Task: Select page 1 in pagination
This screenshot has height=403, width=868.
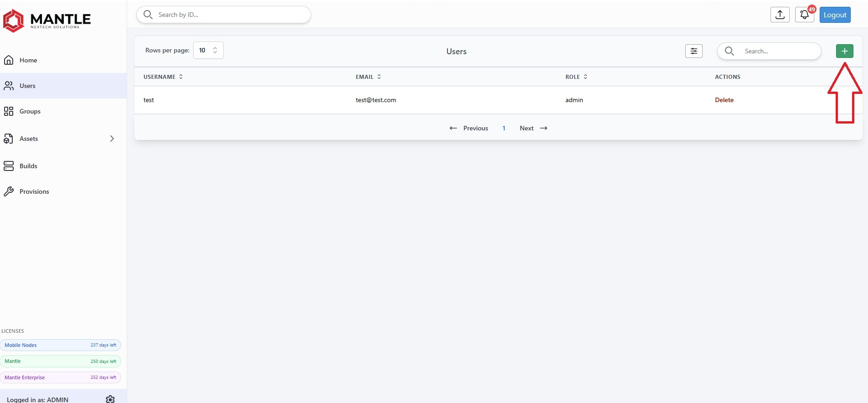Action: coord(504,128)
